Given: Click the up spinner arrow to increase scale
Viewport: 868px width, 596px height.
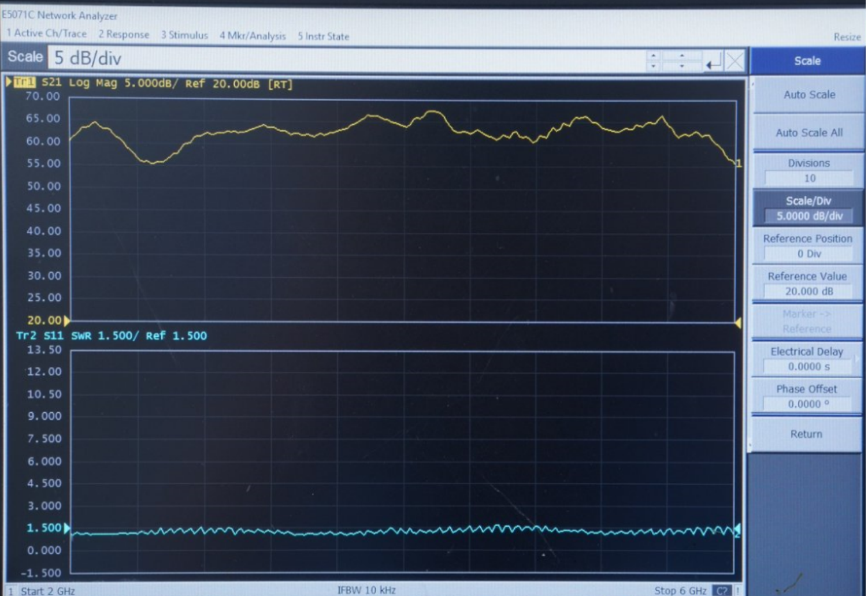Looking at the screenshot, I should click(654, 55).
